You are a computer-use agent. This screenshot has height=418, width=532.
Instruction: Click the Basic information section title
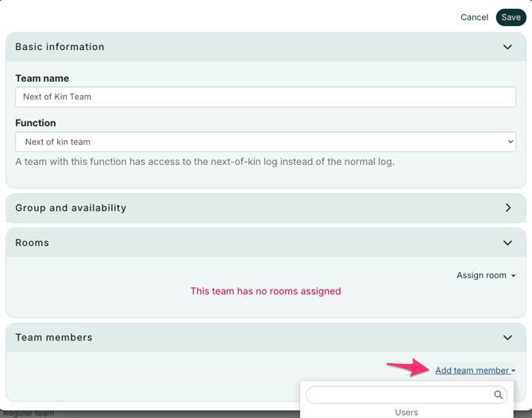click(60, 48)
